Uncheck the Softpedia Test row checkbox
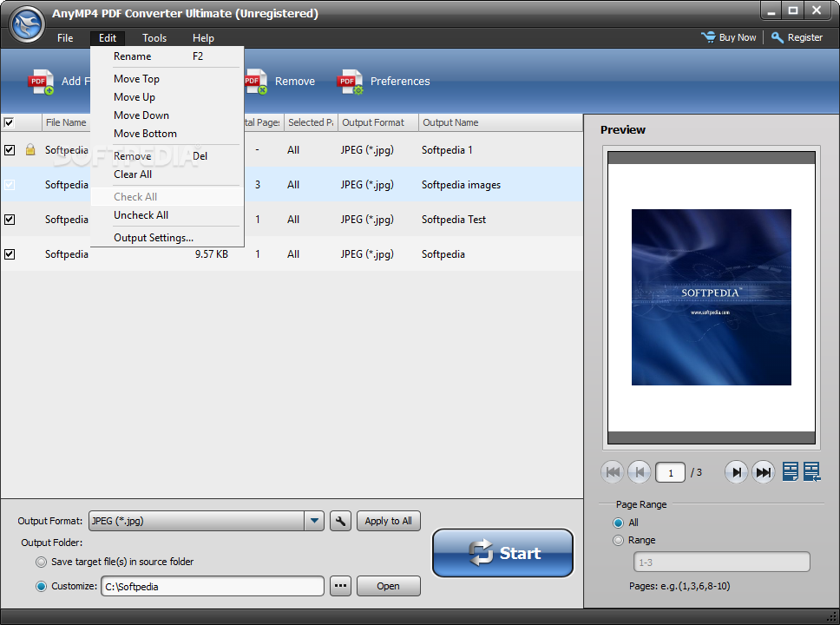The width and height of the screenshot is (840, 625). [10, 220]
